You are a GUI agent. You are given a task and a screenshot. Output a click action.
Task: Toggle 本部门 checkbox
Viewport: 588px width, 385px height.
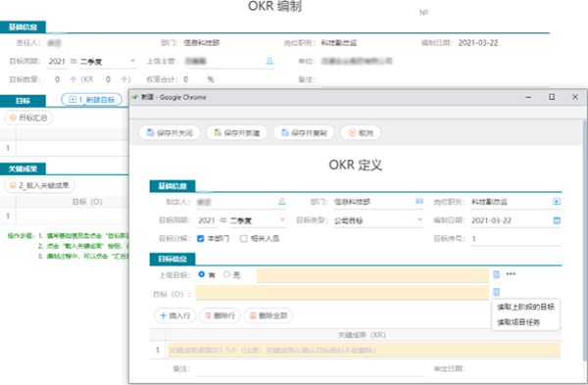point(201,238)
